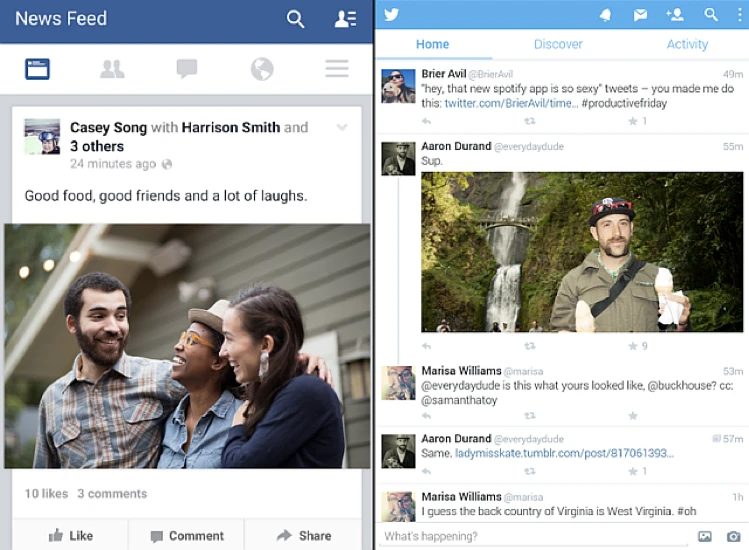
Task: Toggle Like on Casey Song's post
Action: point(71,536)
